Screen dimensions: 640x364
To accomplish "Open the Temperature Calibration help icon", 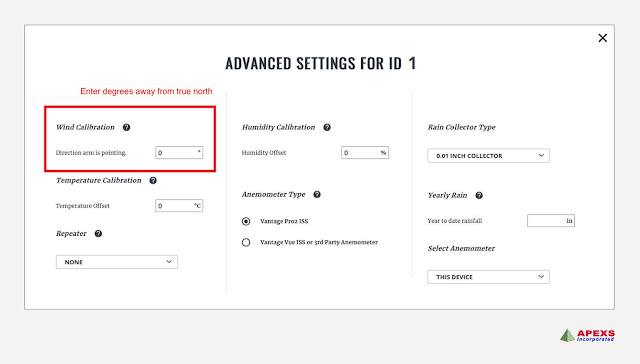I will pos(153,180).
